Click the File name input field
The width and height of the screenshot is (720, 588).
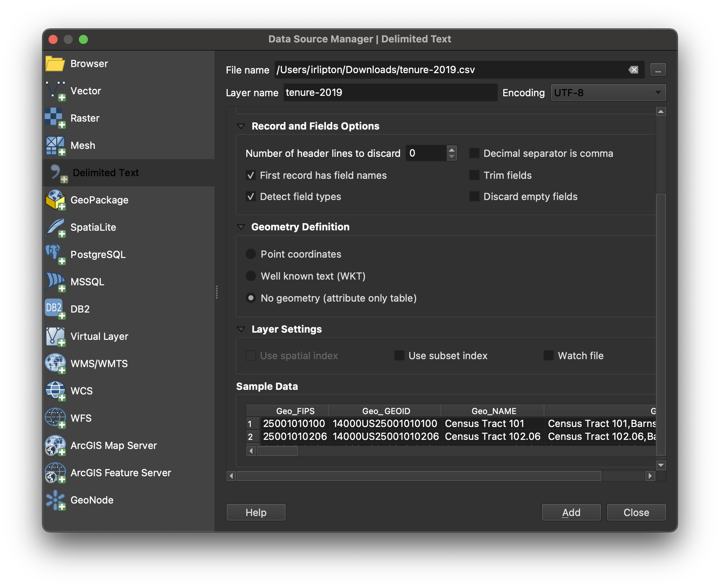pos(459,70)
